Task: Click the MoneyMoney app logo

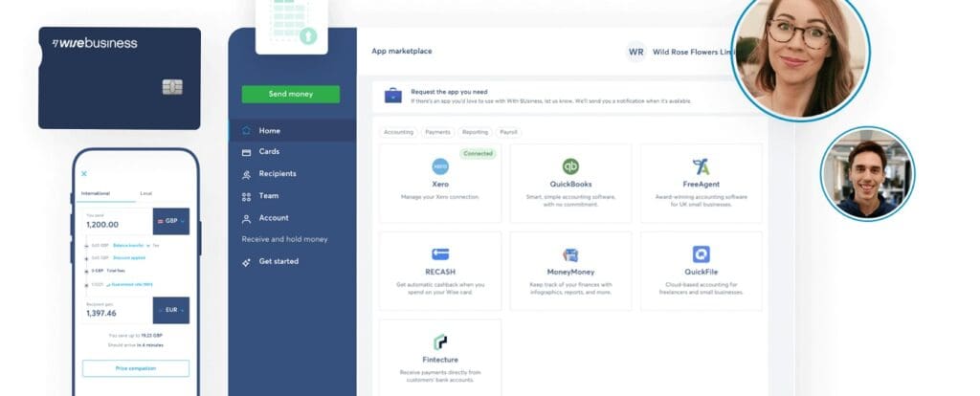Action: (x=570, y=254)
